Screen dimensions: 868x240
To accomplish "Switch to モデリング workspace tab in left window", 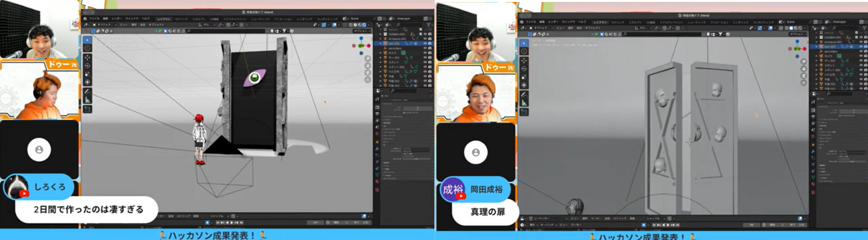I will pos(182,19).
